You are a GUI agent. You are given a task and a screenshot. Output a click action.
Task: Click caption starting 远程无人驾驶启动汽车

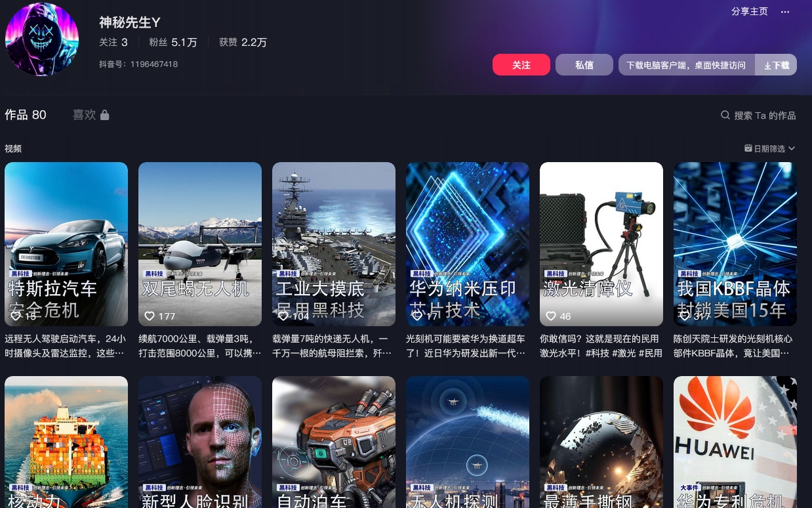66,346
